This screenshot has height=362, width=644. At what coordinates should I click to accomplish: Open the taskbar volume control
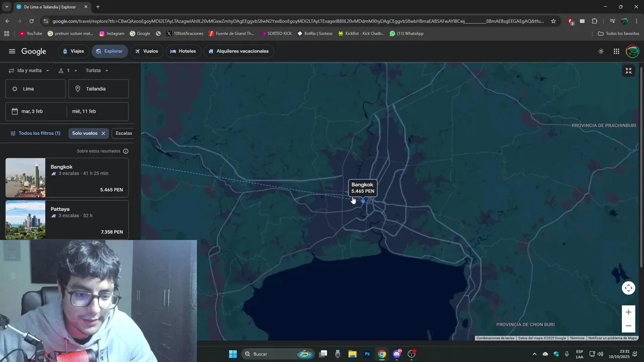(x=600, y=354)
